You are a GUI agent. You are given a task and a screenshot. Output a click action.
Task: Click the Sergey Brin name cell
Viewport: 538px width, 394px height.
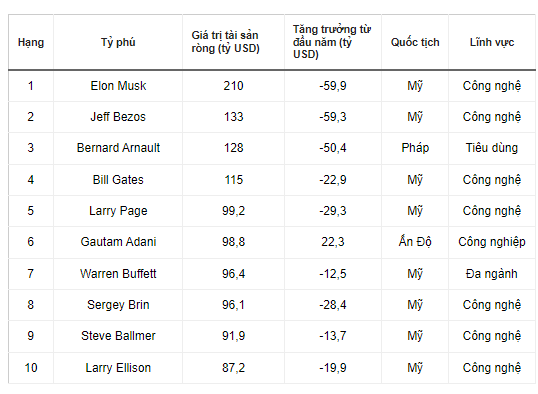pos(118,305)
